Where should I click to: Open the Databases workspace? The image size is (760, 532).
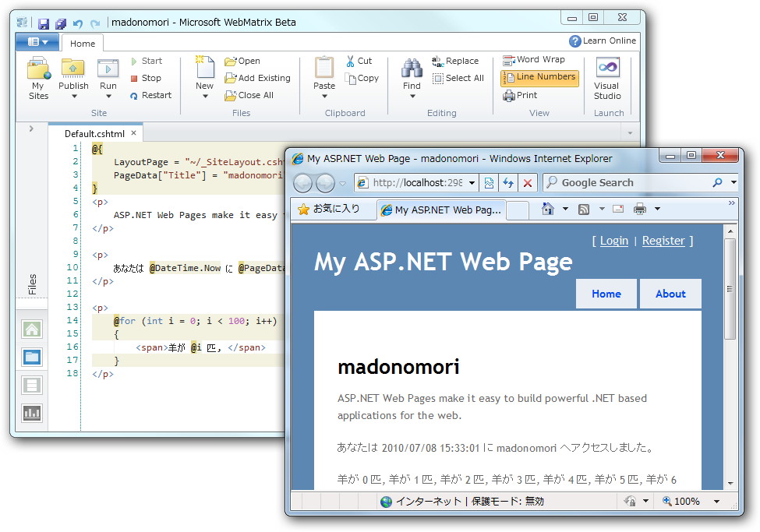tap(31, 385)
